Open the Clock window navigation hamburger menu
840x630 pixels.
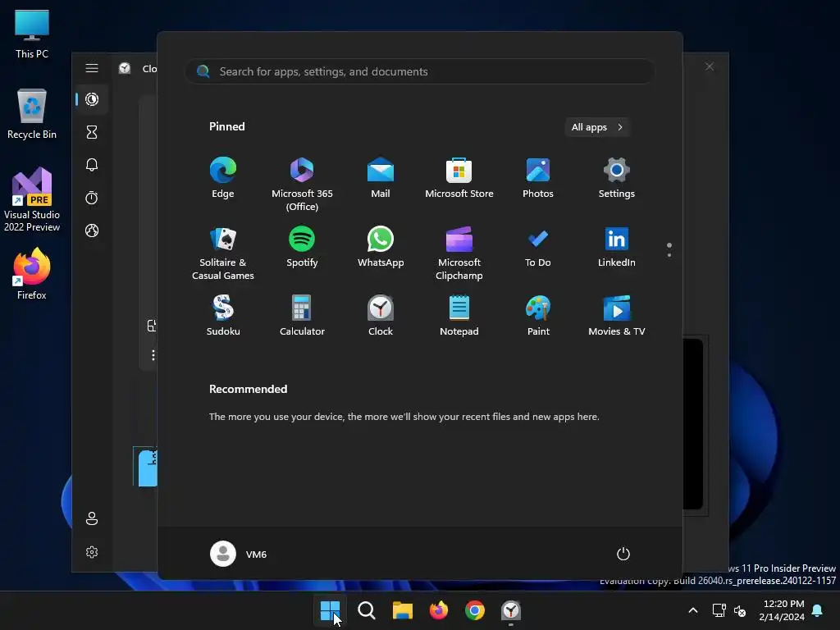tap(92, 68)
